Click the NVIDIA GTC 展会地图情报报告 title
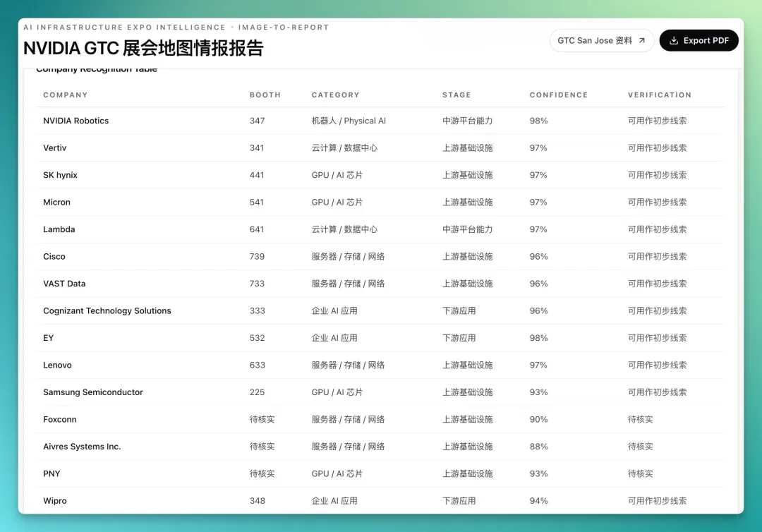Image resolution: width=762 pixels, height=532 pixels. [143, 48]
